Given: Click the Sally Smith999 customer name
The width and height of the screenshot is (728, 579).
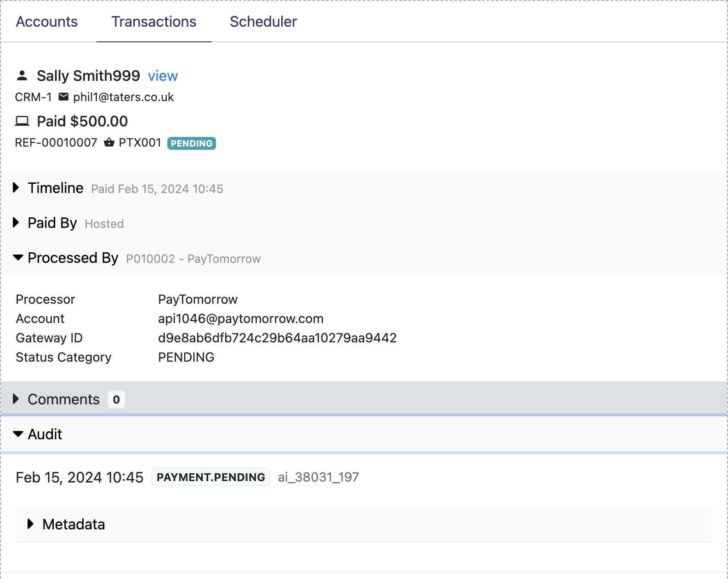Looking at the screenshot, I should pos(88,76).
